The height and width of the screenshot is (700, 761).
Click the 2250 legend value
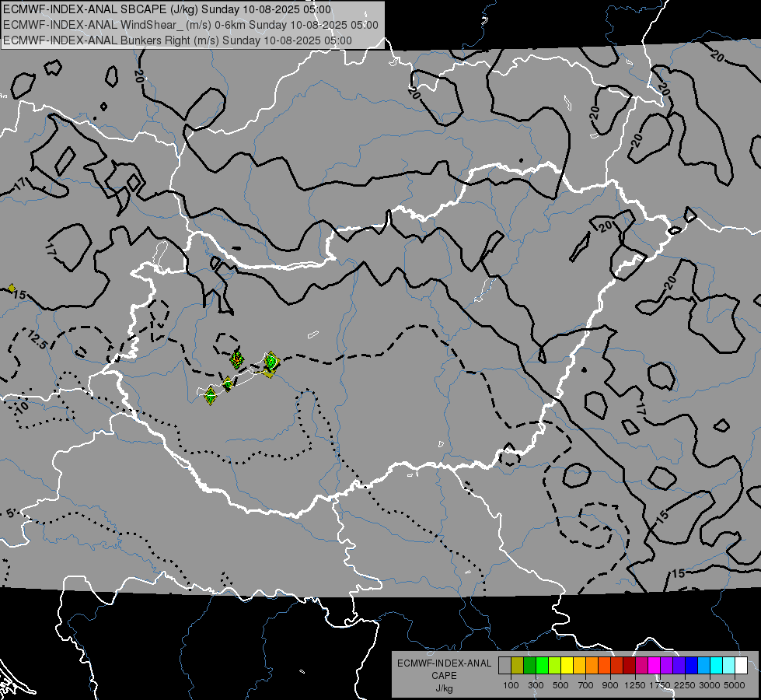(x=685, y=685)
